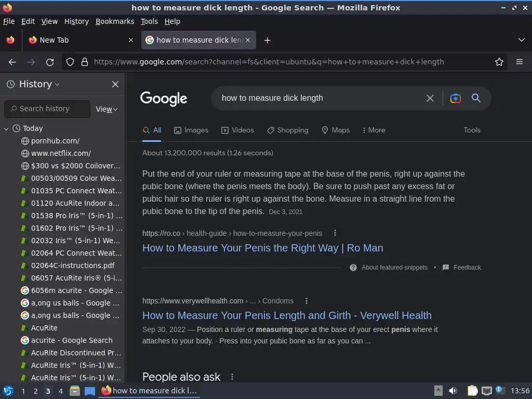Click the About featured snippets help icon

click(353, 268)
